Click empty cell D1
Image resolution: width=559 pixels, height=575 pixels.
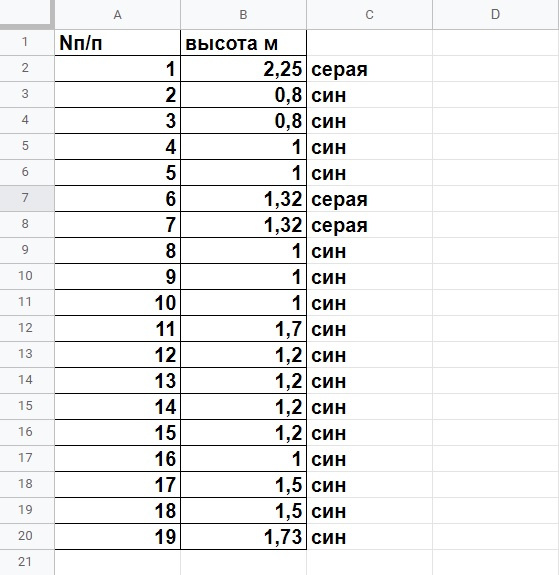point(496,43)
